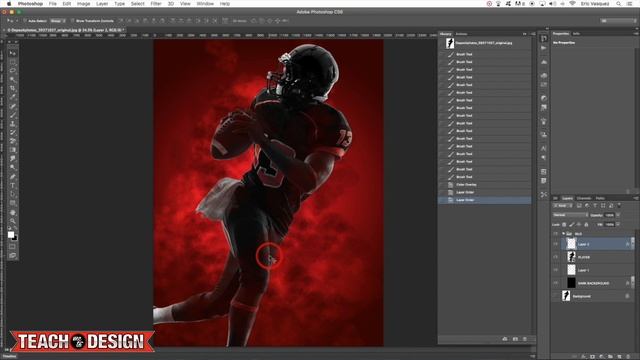The height and width of the screenshot is (360, 640).
Task: Select the Path Selection tool
Action: 13,194
